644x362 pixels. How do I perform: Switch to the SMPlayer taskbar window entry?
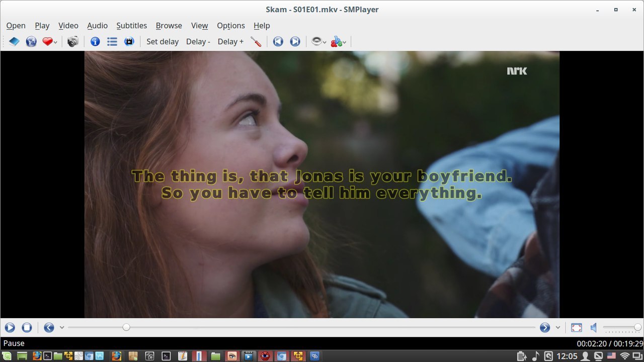[x=249, y=356]
